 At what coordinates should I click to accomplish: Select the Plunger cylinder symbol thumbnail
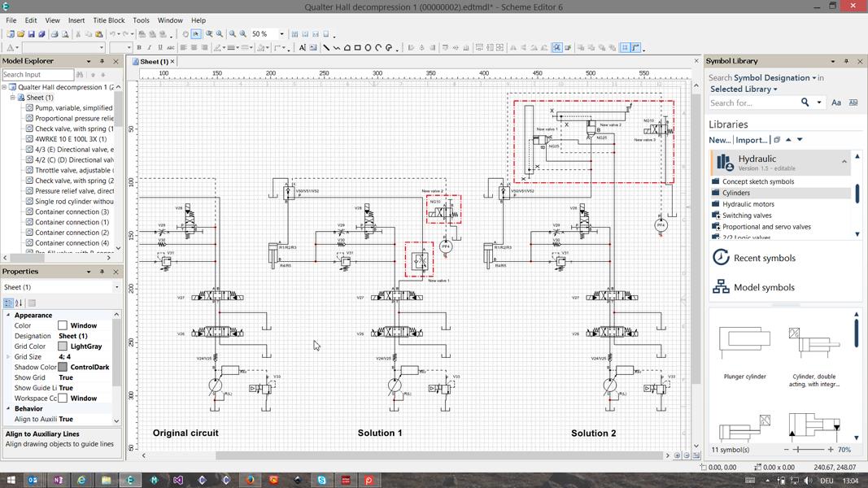(x=744, y=351)
